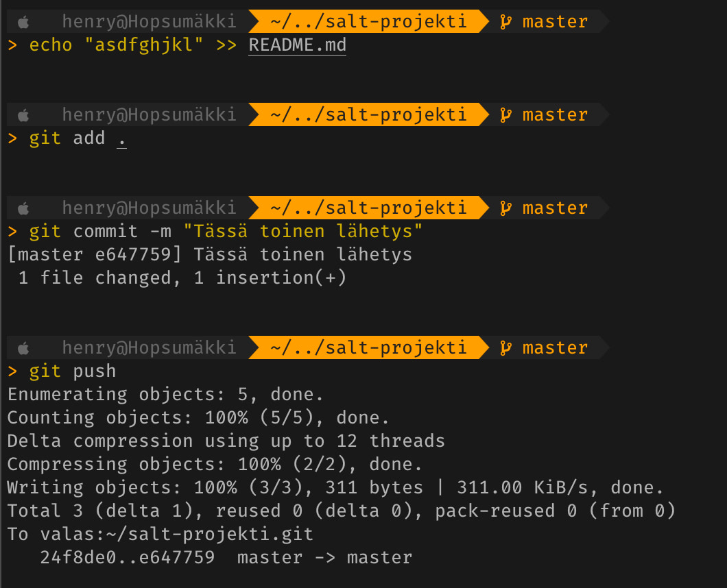The height and width of the screenshot is (588, 727).
Task: Click the orange salt-projekti path segment in the first prompt
Action: 368,22
